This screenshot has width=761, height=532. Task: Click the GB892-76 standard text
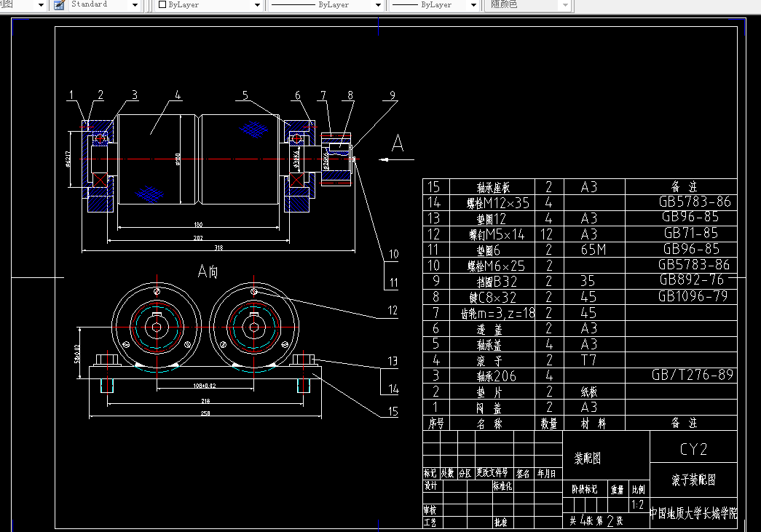(x=692, y=279)
